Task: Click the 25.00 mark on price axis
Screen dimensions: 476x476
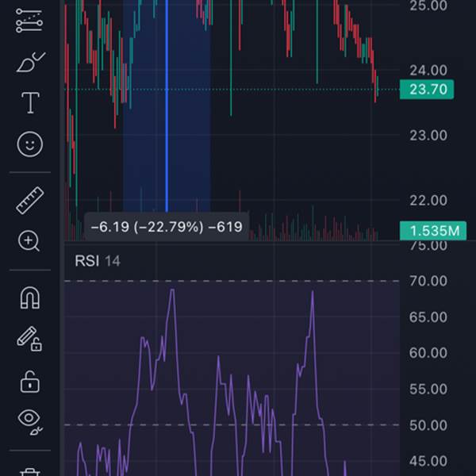Action: [428, 6]
